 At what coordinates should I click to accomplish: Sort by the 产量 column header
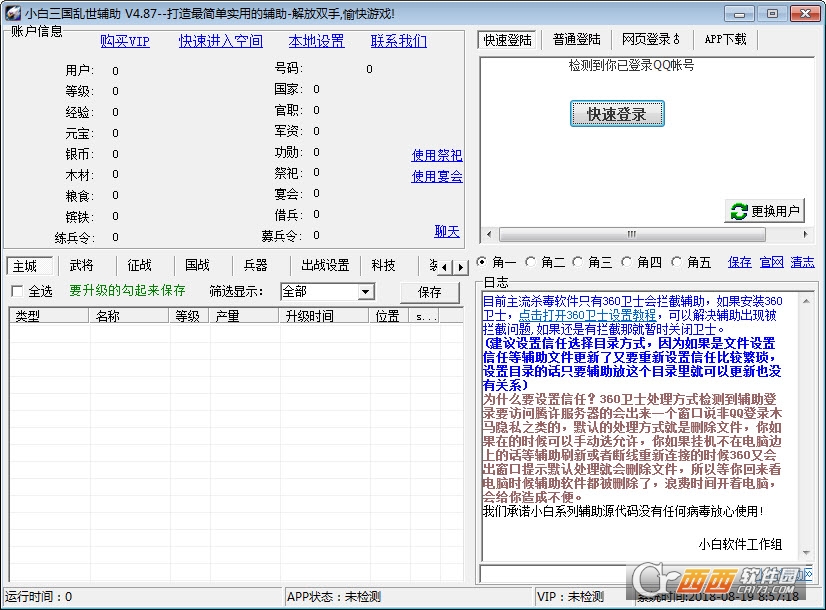click(x=244, y=316)
